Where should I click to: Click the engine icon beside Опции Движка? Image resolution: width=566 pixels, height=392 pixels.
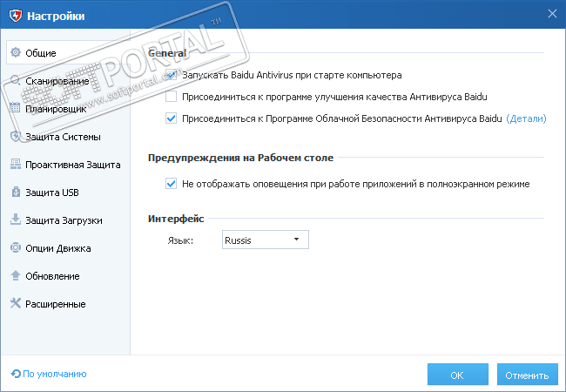pos(16,247)
